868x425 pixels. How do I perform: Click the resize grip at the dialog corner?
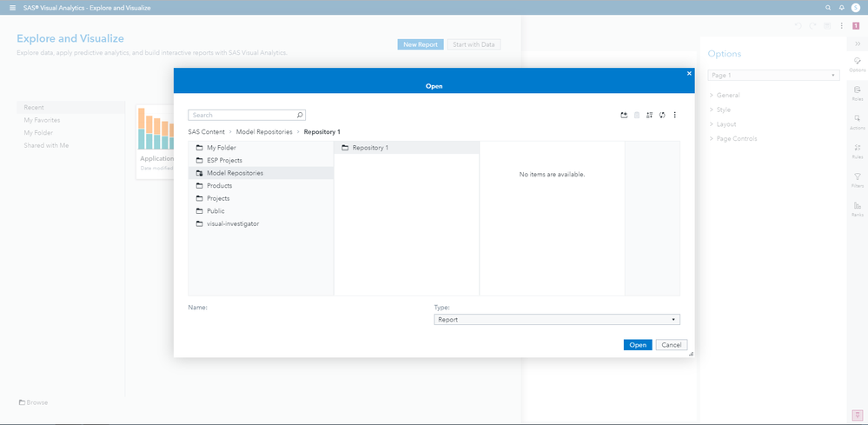(x=691, y=354)
